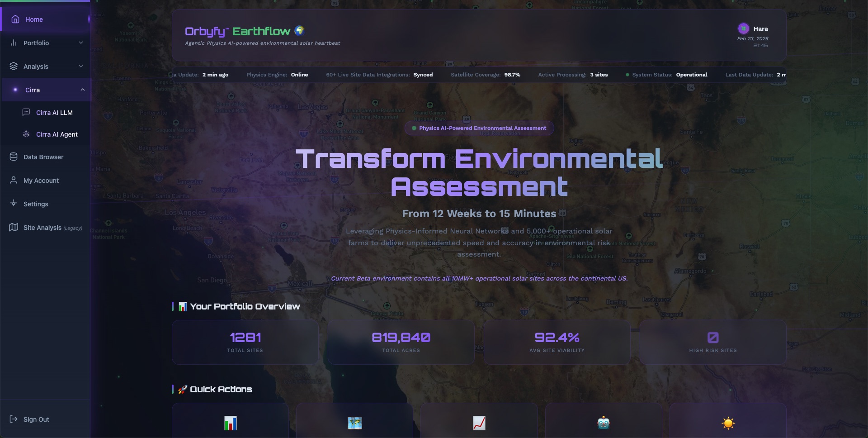Image resolution: width=868 pixels, height=438 pixels.
Task: Click the Cirra AI LLM speech bubble icon
Action: [26, 112]
